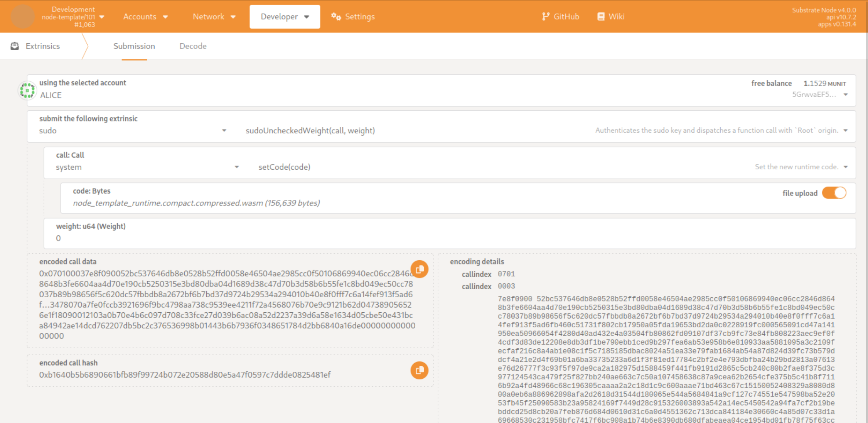Disable the file upload toggle

point(834,193)
